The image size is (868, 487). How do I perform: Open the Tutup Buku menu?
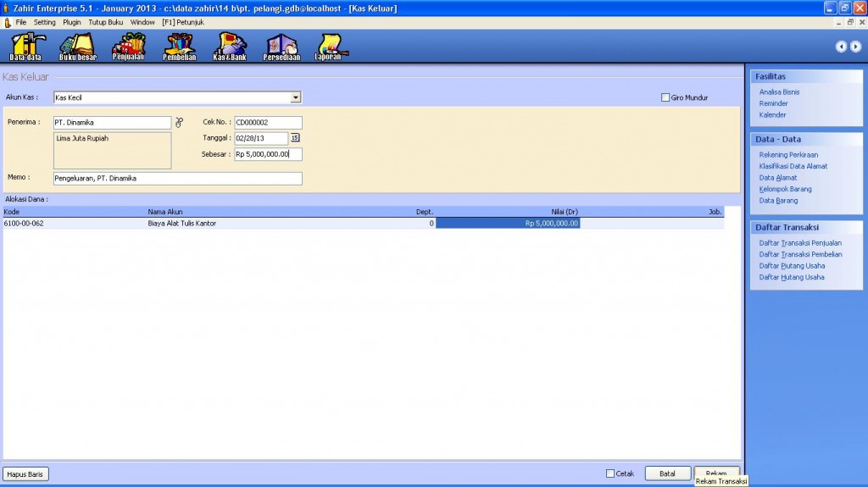(x=106, y=22)
